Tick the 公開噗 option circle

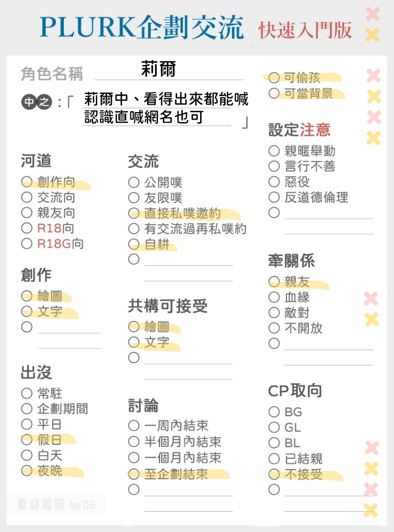click(x=134, y=182)
